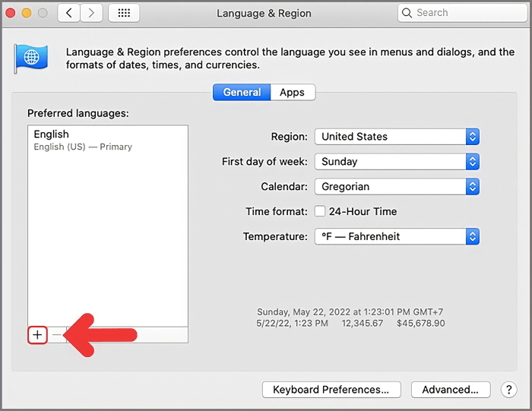
Task: Go forward using the right chevron
Action: (x=92, y=13)
